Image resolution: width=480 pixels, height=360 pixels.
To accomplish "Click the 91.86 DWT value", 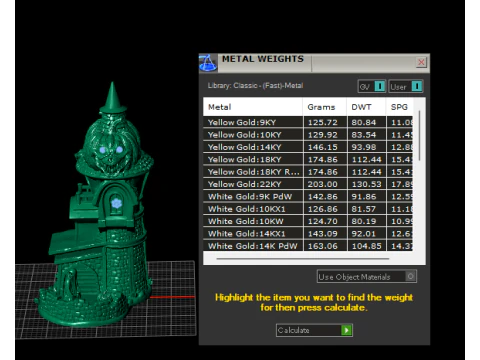I will click(364, 196).
